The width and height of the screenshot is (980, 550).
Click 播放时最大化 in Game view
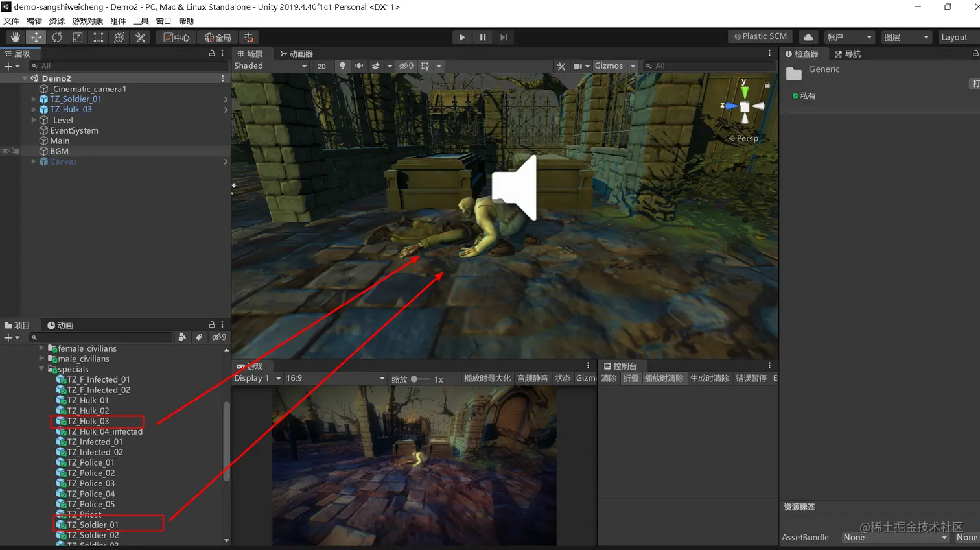pyautogui.click(x=487, y=378)
